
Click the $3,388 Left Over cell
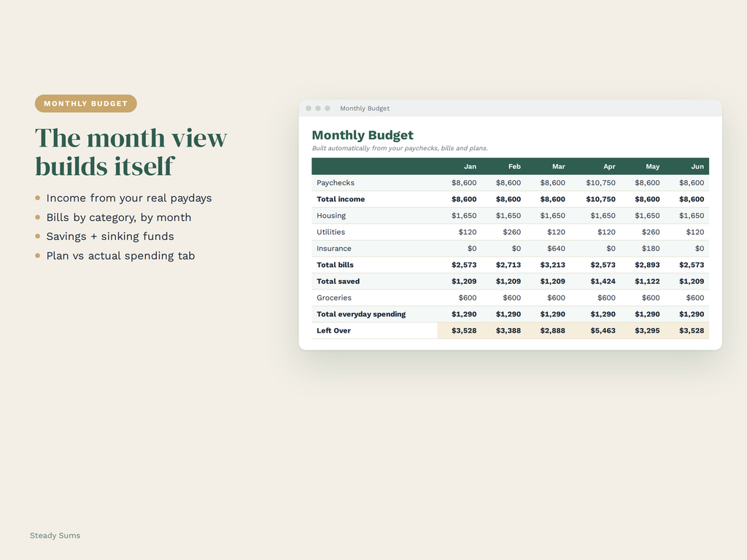508,330
